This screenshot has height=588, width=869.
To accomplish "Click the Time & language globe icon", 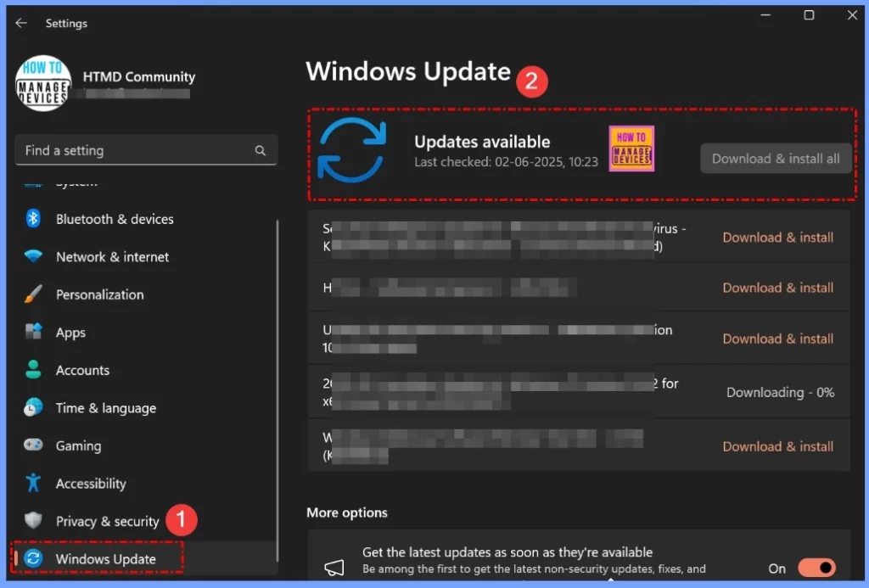I will click(x=33, y=407).
